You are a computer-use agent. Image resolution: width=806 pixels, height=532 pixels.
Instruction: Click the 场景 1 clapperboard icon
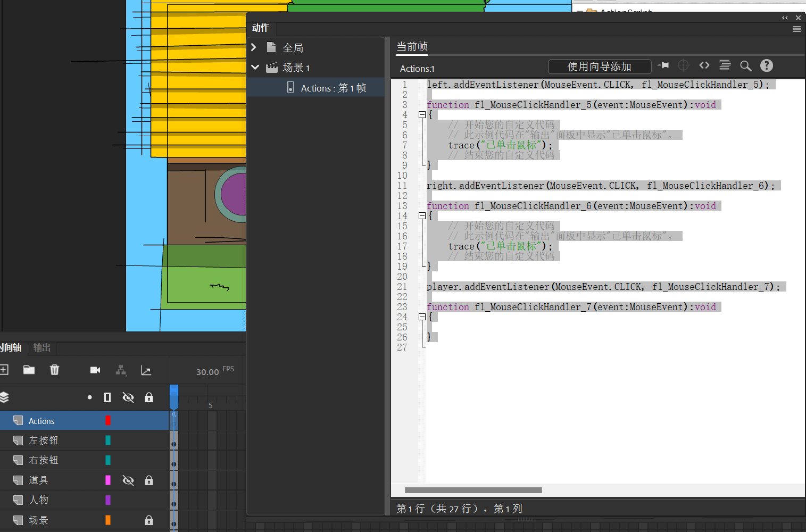click(272, 68)
